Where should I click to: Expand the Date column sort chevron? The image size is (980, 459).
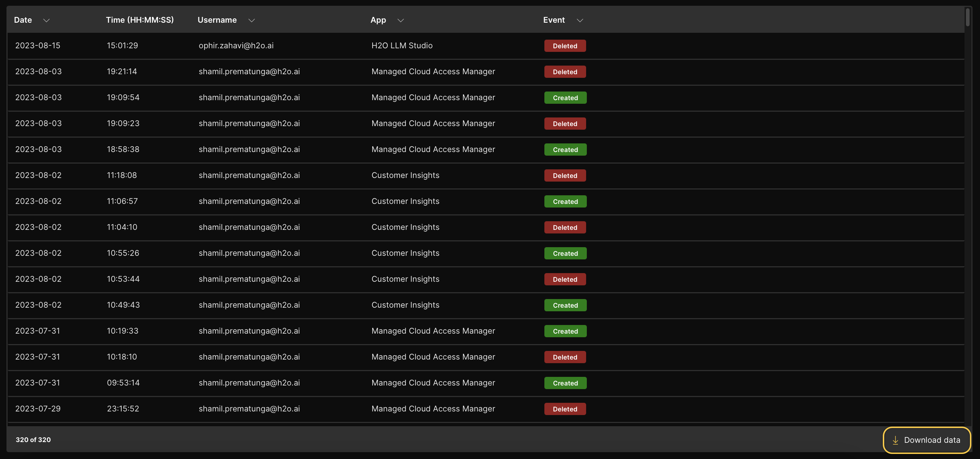46,21
